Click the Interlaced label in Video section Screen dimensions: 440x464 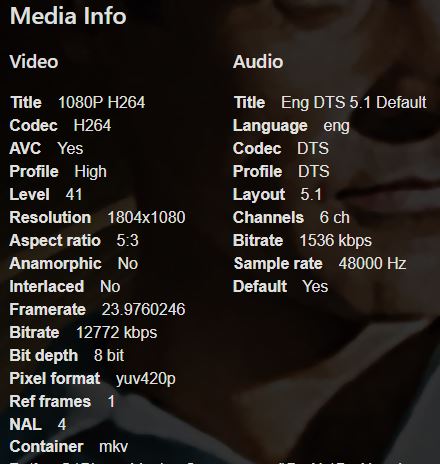pos(47,287)
